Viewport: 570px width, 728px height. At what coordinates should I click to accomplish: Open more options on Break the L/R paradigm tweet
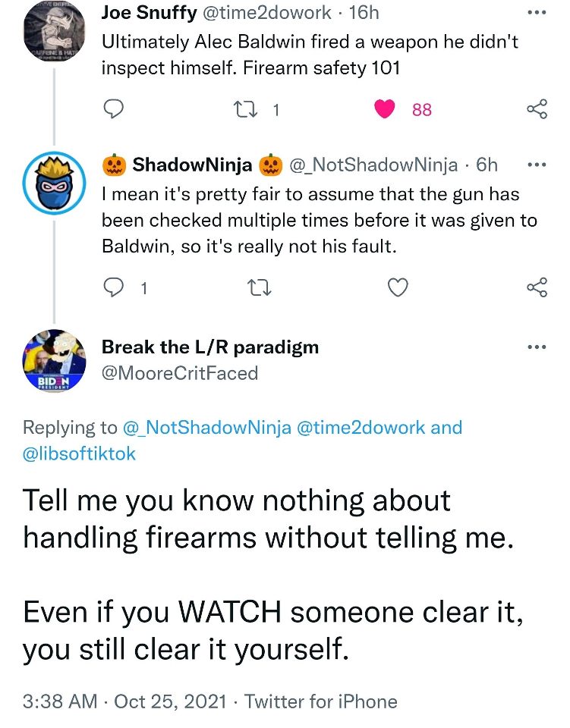click(536, 348)
